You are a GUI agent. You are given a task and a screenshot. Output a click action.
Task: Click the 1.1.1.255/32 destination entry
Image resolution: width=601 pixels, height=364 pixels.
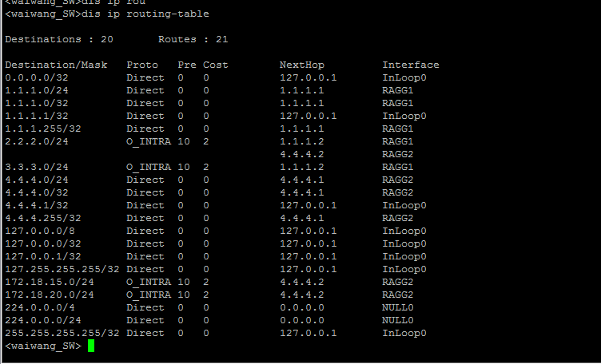pos(43,129)
